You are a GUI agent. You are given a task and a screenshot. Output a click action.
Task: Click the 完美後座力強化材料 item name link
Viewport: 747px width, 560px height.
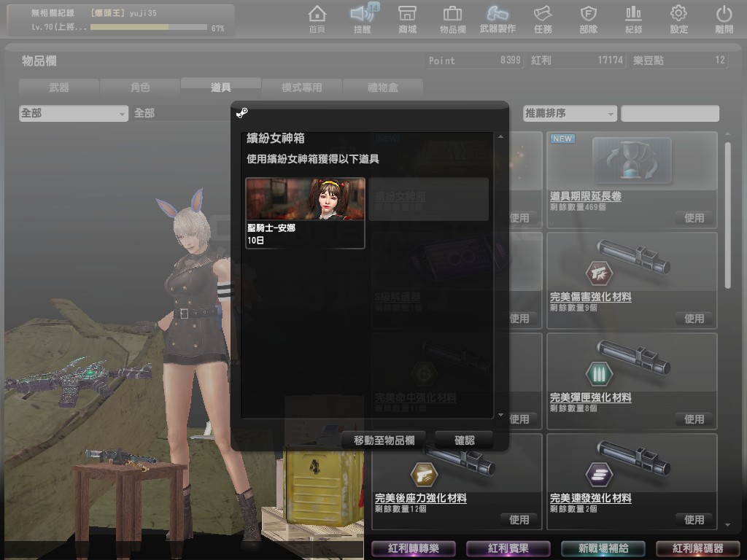coord(421,498)
